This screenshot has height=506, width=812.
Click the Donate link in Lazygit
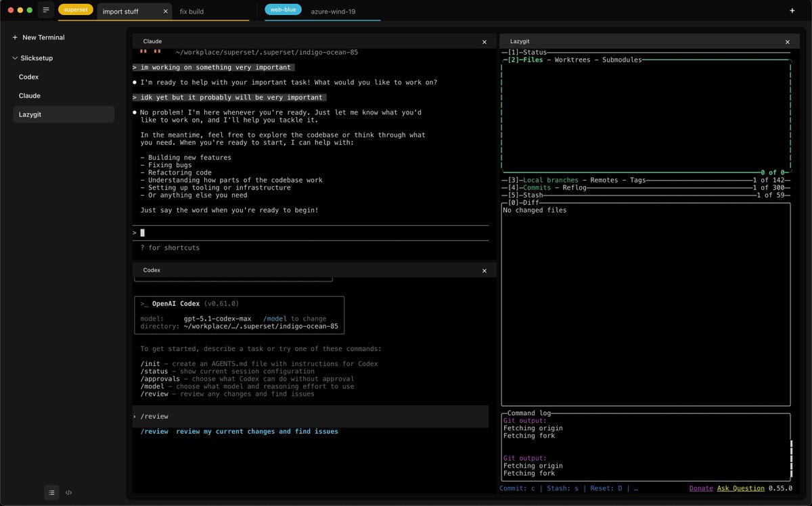701,488
